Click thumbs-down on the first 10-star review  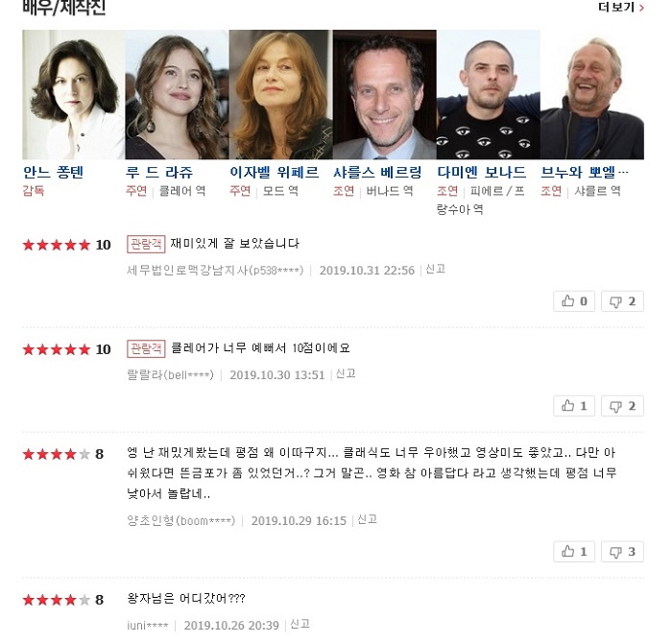coord(622,301)
